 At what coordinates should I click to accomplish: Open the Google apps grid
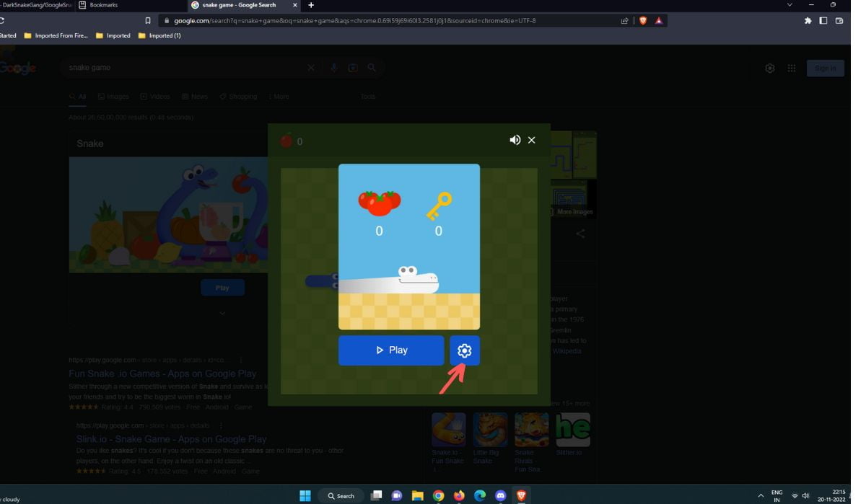pos(791,68)
